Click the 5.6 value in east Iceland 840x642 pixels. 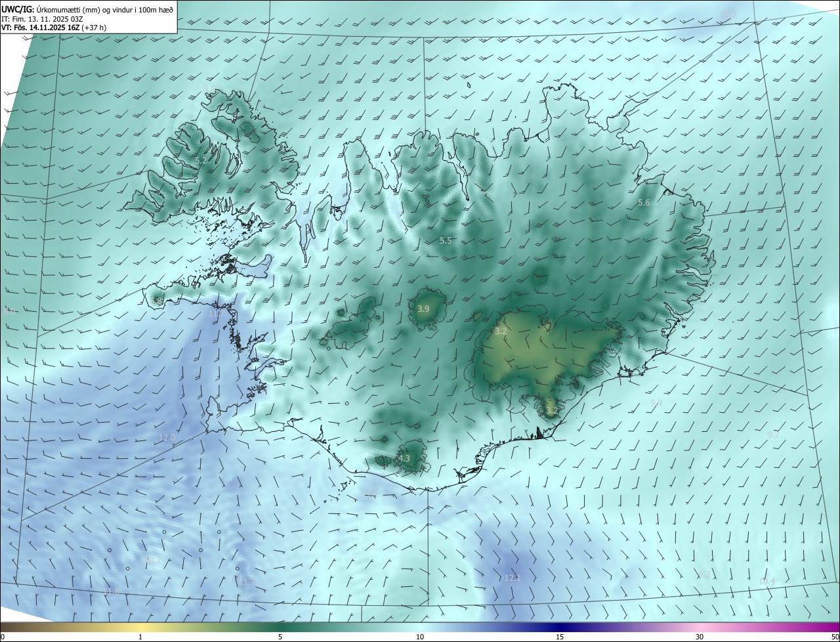(x=644, y=203)
